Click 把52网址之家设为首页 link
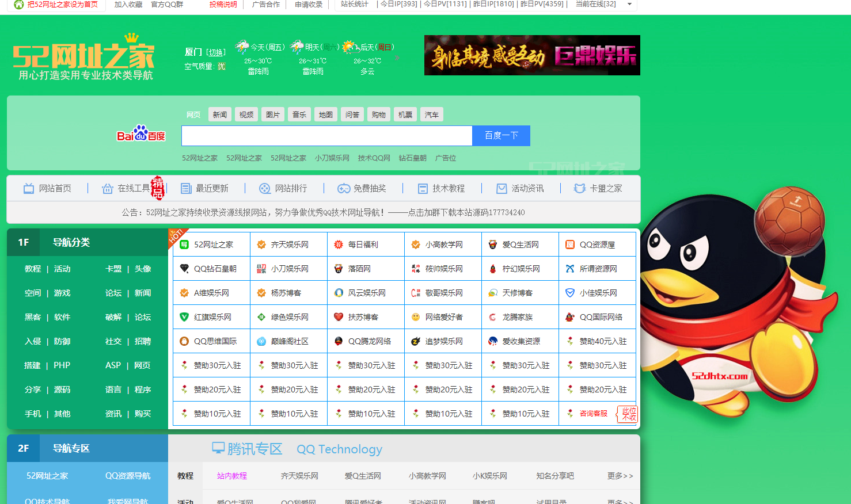 pos(62,4)
